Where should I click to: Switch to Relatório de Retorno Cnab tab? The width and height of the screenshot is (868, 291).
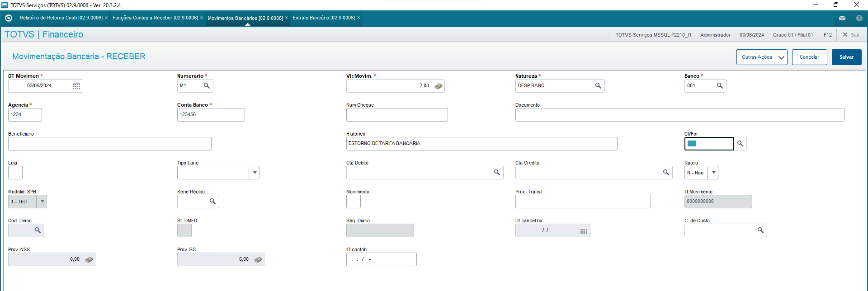click(61, 18)
